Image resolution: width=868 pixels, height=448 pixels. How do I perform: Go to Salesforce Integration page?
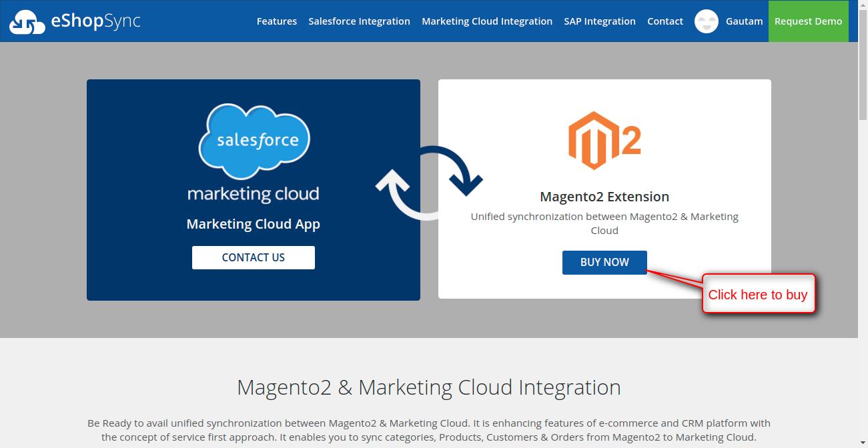359,21
